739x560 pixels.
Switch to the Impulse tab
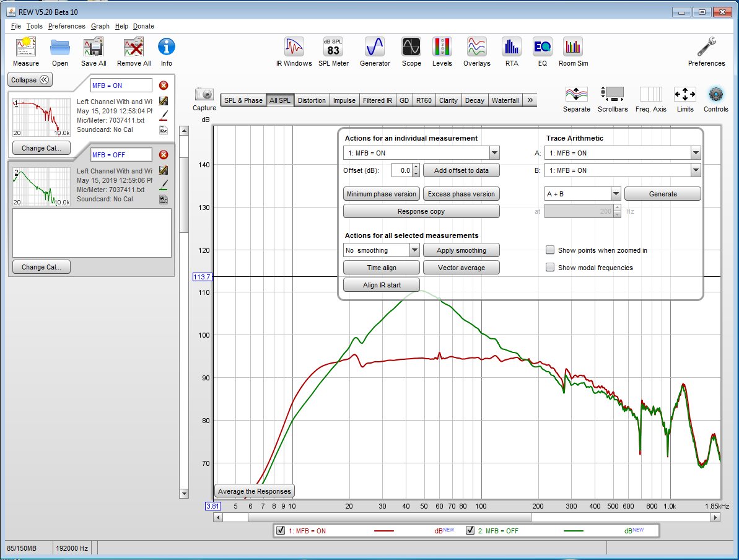click(x=344, y=100)
